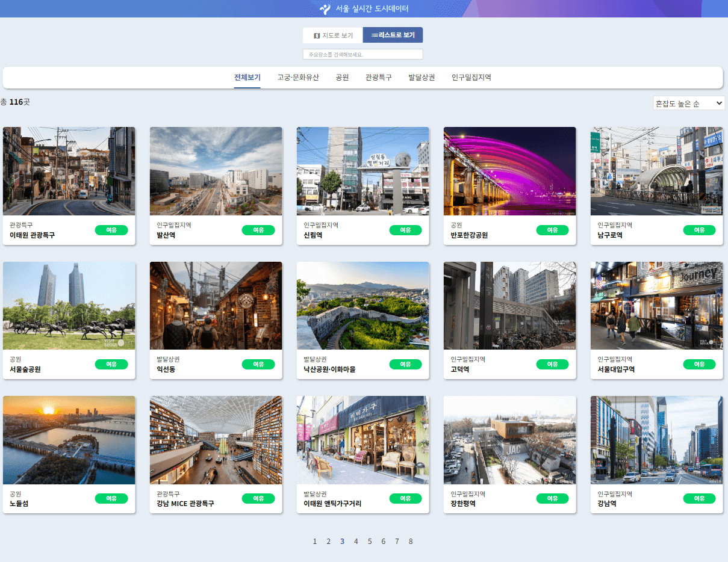Click 여유 badge on 이태원 관광특구 card
The image size is (728, 562).
[x=111, y=230]
